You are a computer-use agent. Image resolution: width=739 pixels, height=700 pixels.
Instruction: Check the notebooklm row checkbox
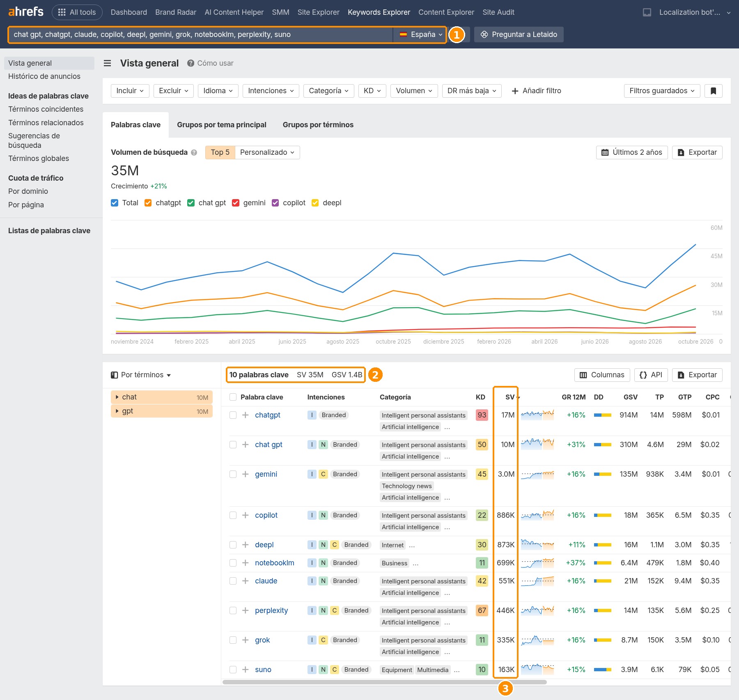(x=233, y=563)
